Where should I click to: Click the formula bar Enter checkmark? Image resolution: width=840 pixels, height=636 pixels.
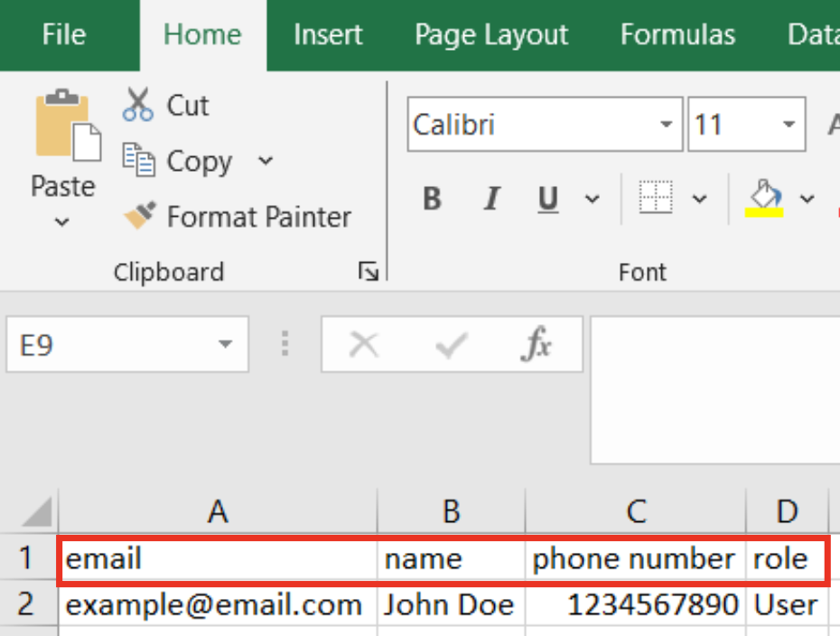point(451,344)
